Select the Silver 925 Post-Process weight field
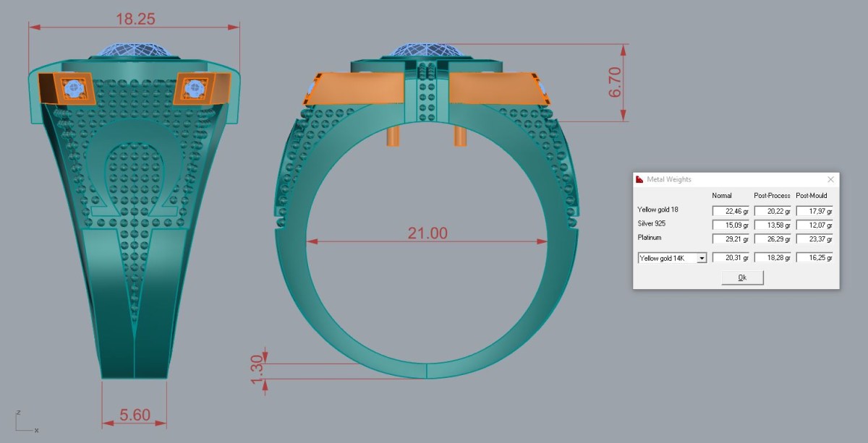Image resolution: width=868 pixels, height=443 pixels. (x=773, y=225)
